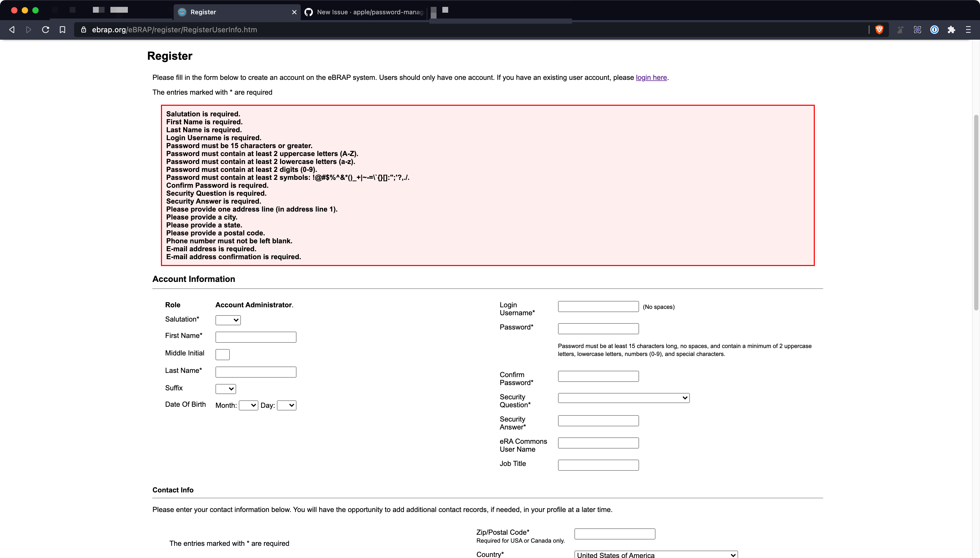980x558 pixels.
Task: Open the Salutation dropdown
Action: [227, 320]
